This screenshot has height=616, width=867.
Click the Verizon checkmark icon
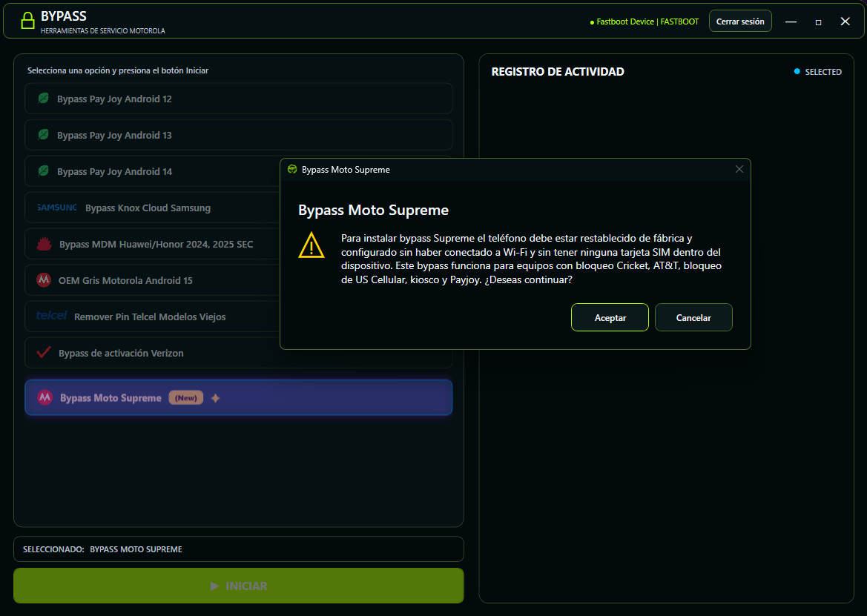pyautogui.click(x=44, y=352)
